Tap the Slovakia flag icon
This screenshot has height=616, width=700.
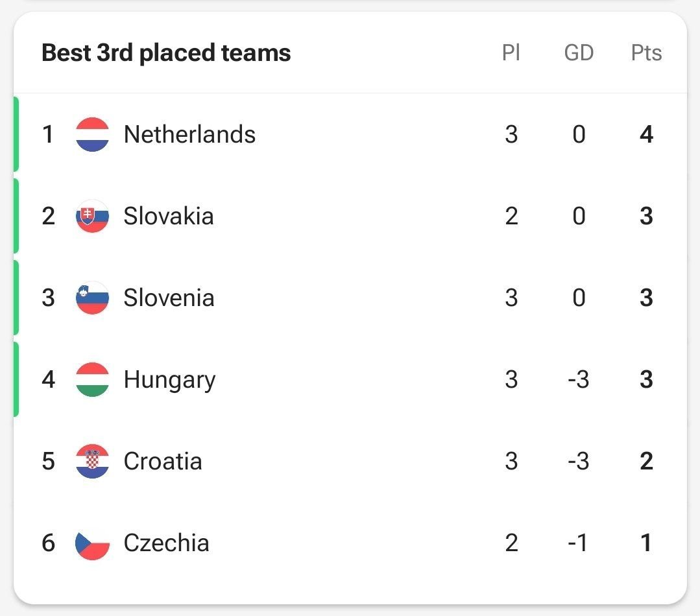tap(92, 217)
